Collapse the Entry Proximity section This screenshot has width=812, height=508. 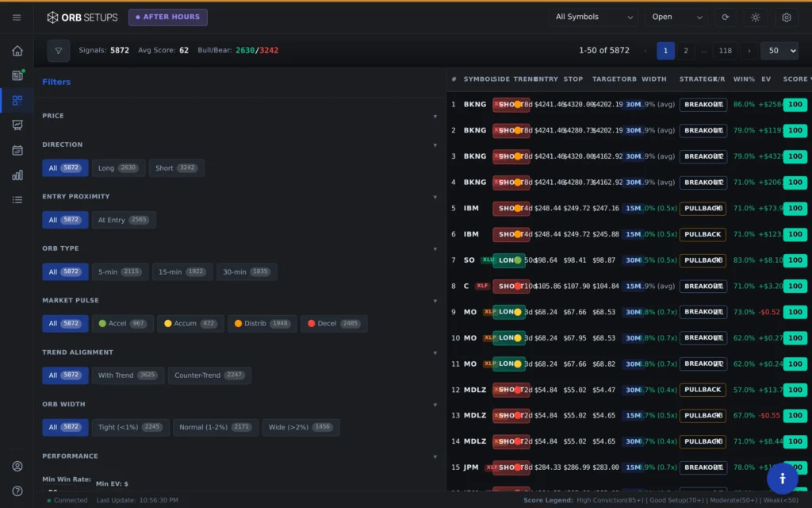(x=435, y=197)
